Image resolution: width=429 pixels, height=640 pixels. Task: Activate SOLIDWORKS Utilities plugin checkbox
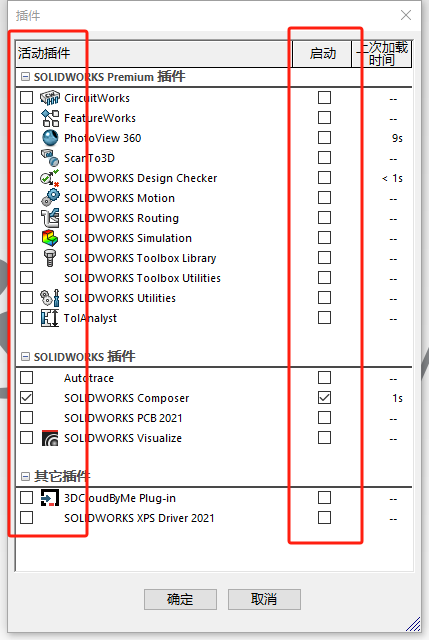27,298
